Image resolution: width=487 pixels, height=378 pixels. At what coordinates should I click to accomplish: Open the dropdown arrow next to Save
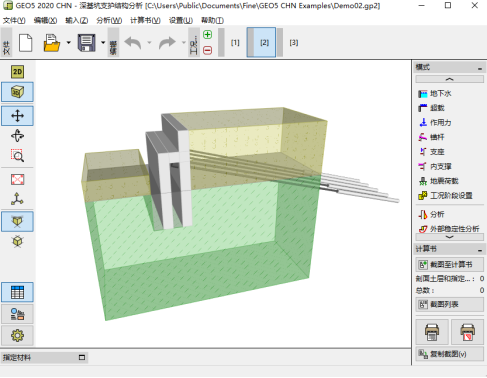coord(103,43)
